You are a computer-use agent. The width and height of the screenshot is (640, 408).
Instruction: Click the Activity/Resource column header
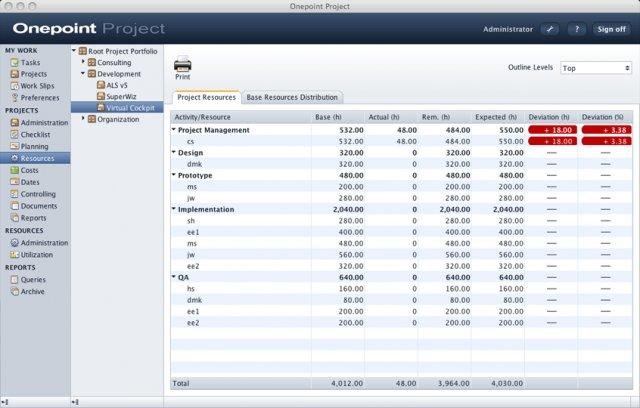point(241,117)
